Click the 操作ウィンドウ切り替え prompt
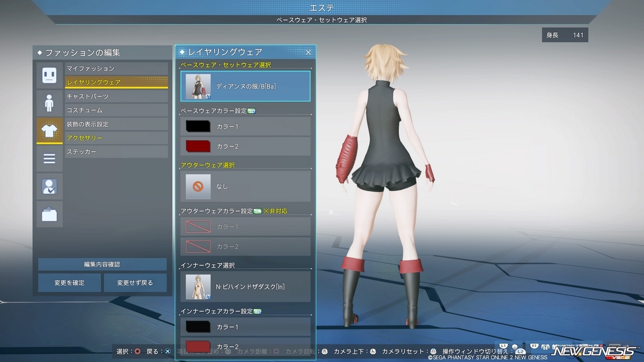 [x=484, y=352]
